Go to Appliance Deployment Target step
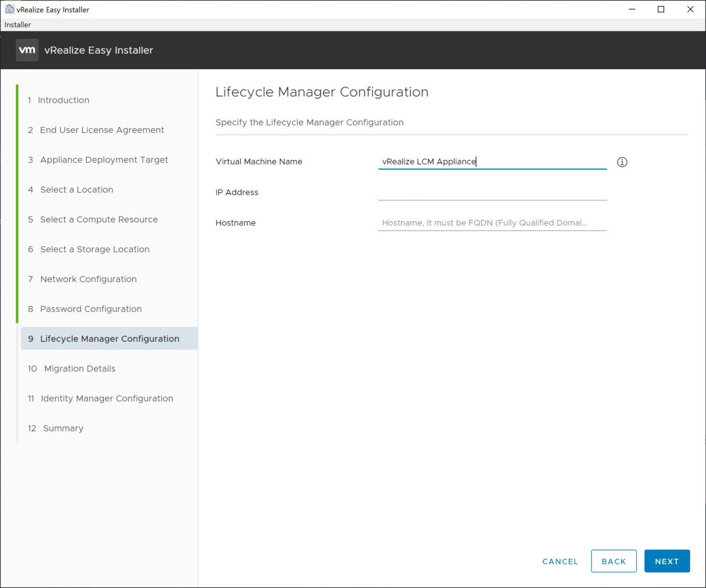Viewport: 706px width, 588px height. tap(104, 160)
